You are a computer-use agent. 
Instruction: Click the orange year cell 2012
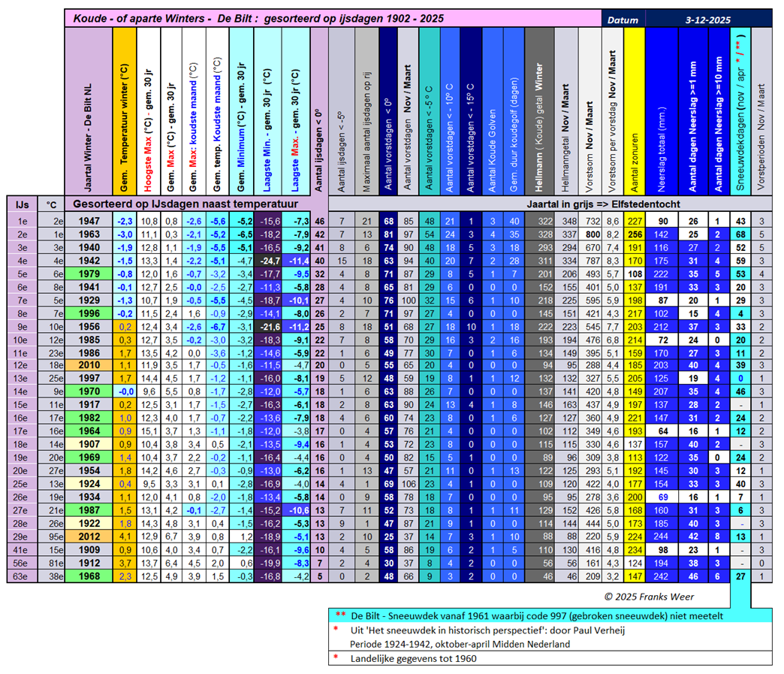(89, 536)
